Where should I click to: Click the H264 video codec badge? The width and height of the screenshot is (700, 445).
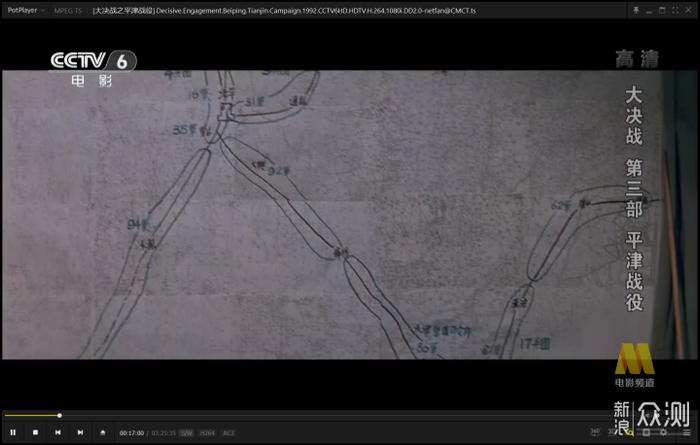[207, 433]
